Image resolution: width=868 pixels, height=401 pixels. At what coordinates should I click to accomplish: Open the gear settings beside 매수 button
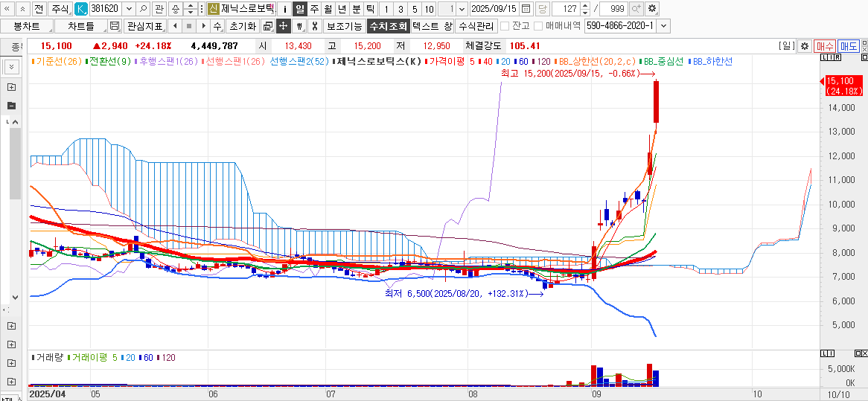tap(804, 46)
